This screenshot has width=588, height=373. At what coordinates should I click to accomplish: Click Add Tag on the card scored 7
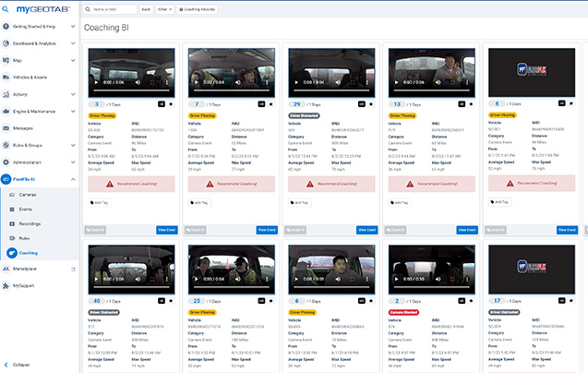(201, 202)
